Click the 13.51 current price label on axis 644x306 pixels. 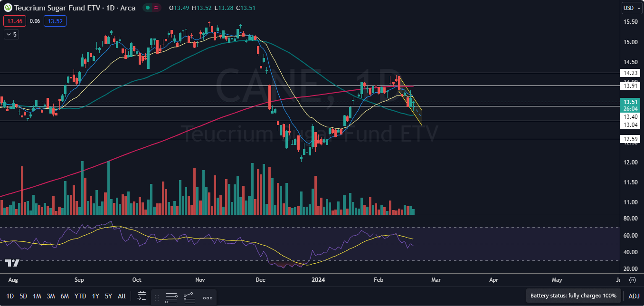(x=631, y=102)
